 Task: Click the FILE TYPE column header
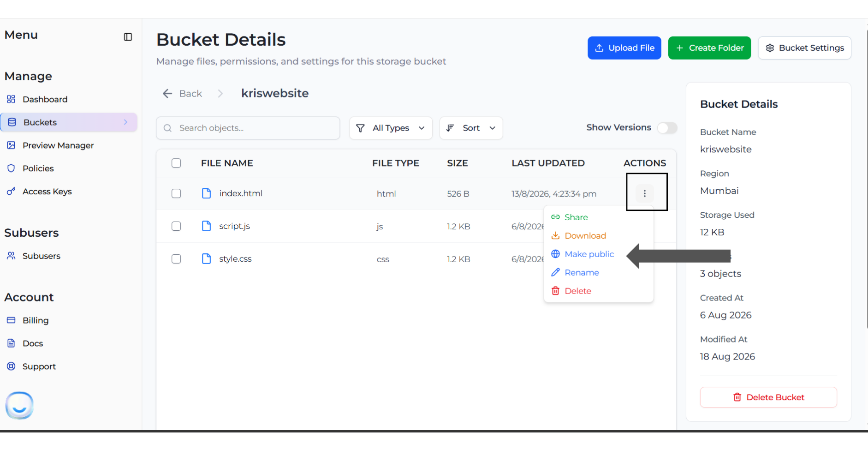(396, 163)
